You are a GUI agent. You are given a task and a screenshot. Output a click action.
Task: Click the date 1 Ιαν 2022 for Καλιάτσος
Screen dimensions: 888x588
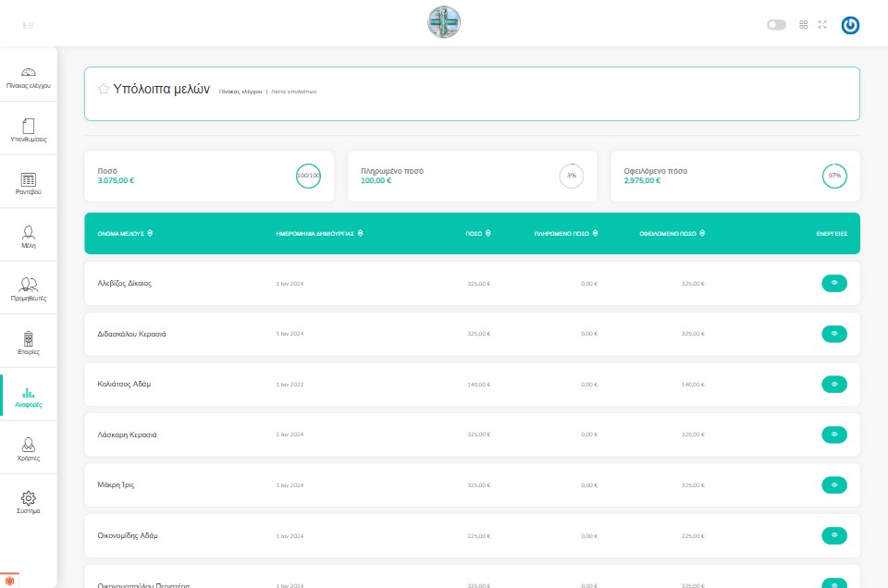(x=290, y=385)
